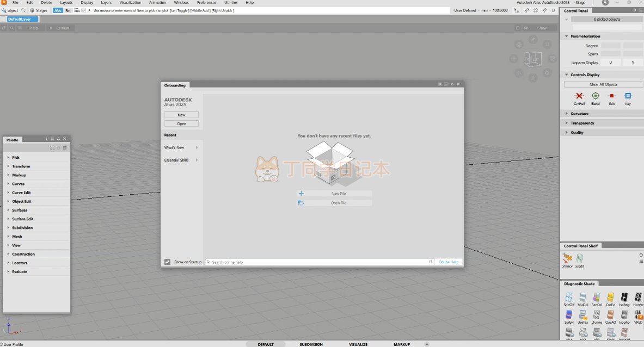The width and height of the screenshot is (644, 347).
Task: Switch to Rel coordinate mode
Action: tap(68, 10)
